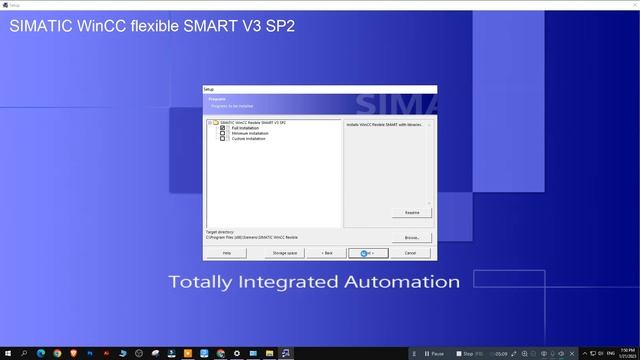Screen dimensions: 640x360
Task: Open Photoshop from the taskbar
Action: point(90,353)
